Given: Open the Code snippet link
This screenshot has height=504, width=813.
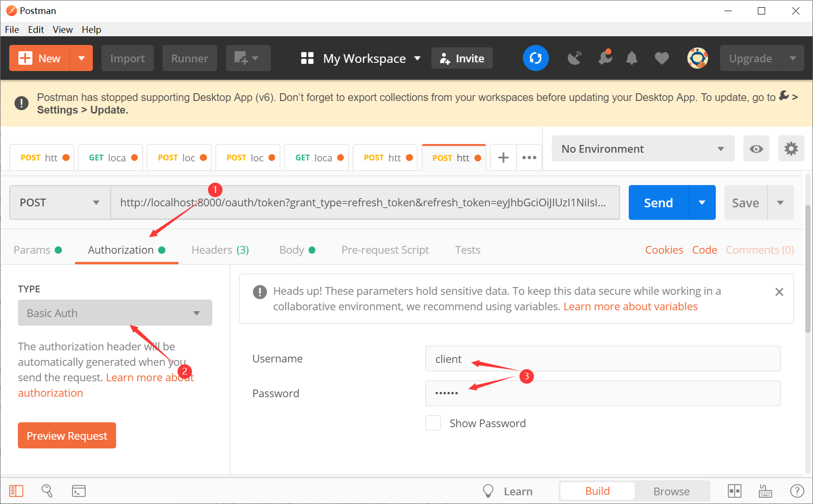Looking at the screenshot, I should pos(704,250).
